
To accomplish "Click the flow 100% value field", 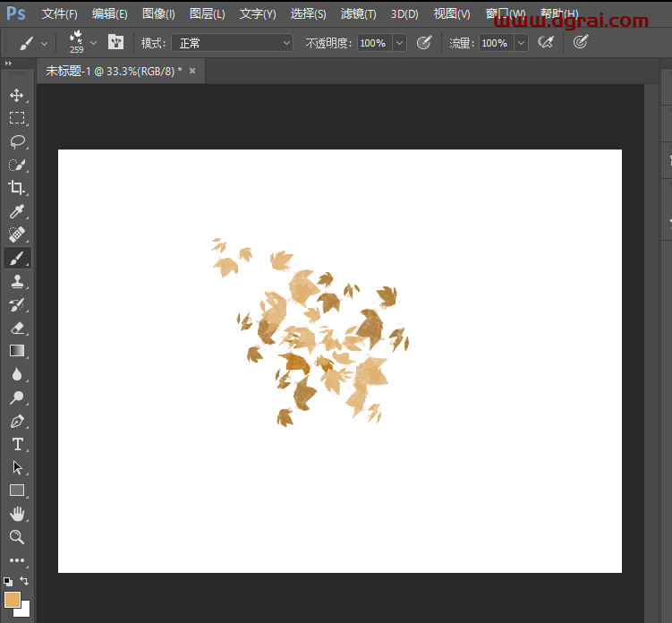I will coord(496,43).
